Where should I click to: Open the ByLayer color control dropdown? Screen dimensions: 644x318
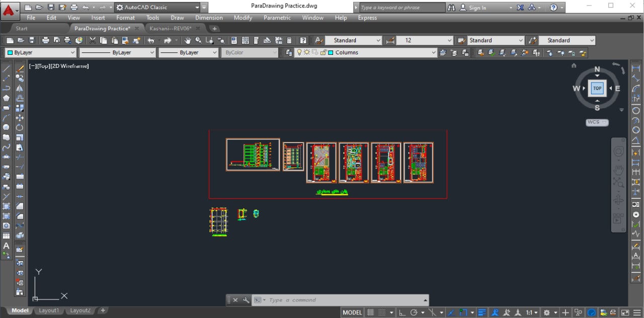click(41, 52)
